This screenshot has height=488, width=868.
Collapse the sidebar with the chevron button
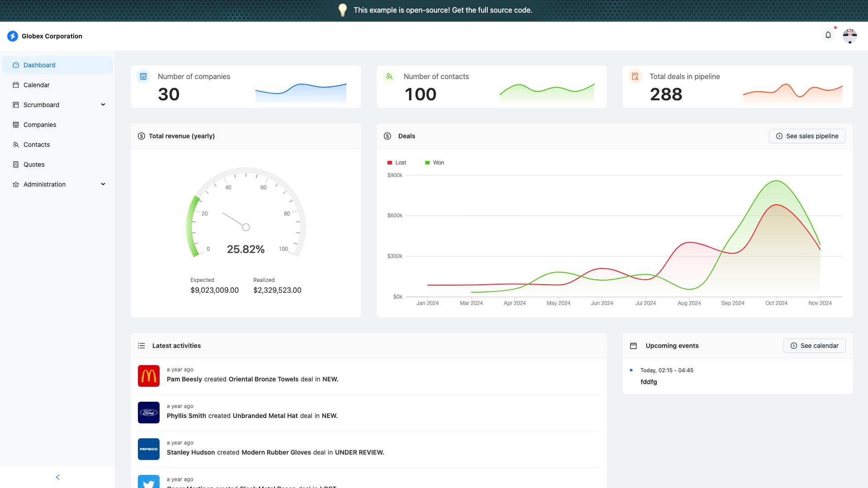pyautogui.click(x=57, y=477)
